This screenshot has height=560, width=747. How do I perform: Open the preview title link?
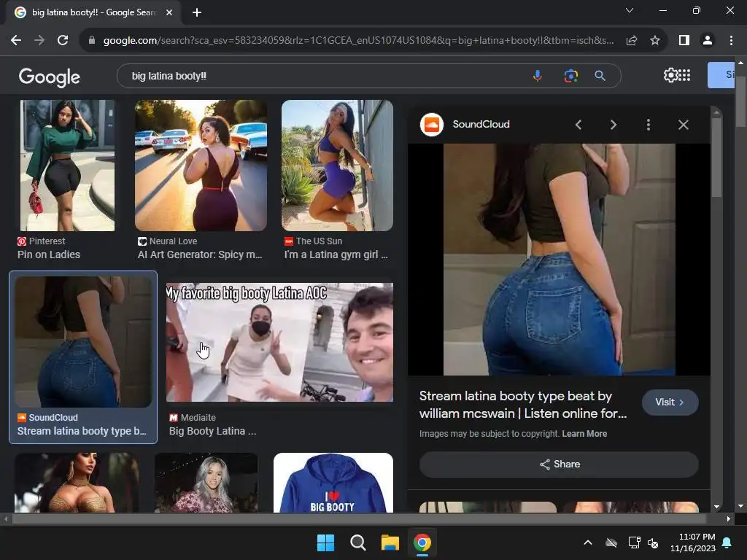[x=523, y=405]
